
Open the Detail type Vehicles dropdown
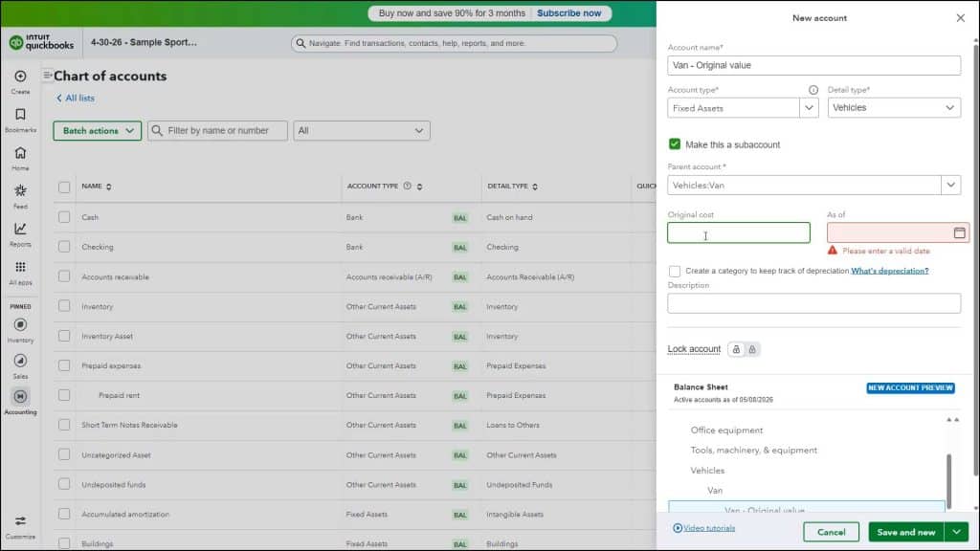[x=894, y=108]
